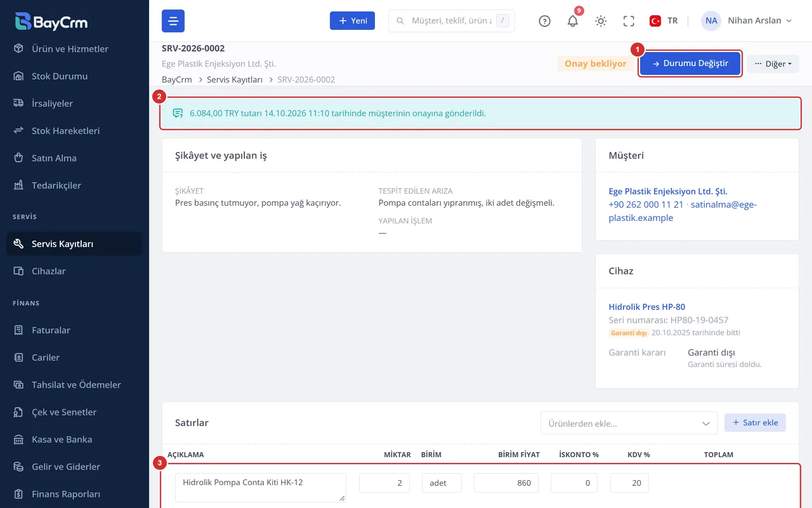
Task: Toggle the sidebar hamburger menu button
Action: coord(173,21)
